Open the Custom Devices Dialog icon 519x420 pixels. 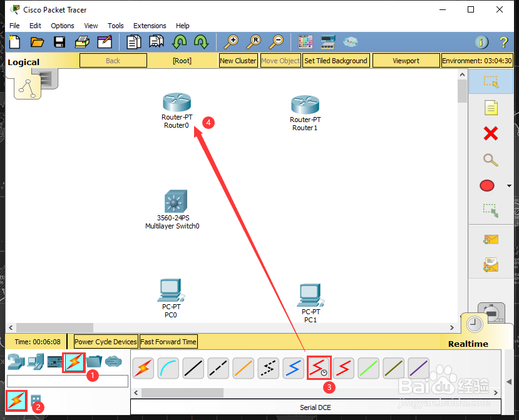[328, 42]
